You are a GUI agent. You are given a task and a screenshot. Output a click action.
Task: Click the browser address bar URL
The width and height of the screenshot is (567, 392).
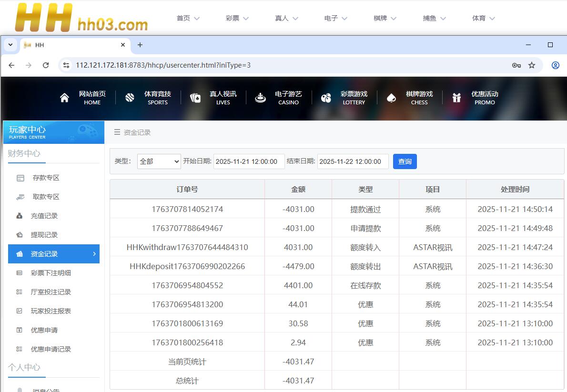point(163,65)
